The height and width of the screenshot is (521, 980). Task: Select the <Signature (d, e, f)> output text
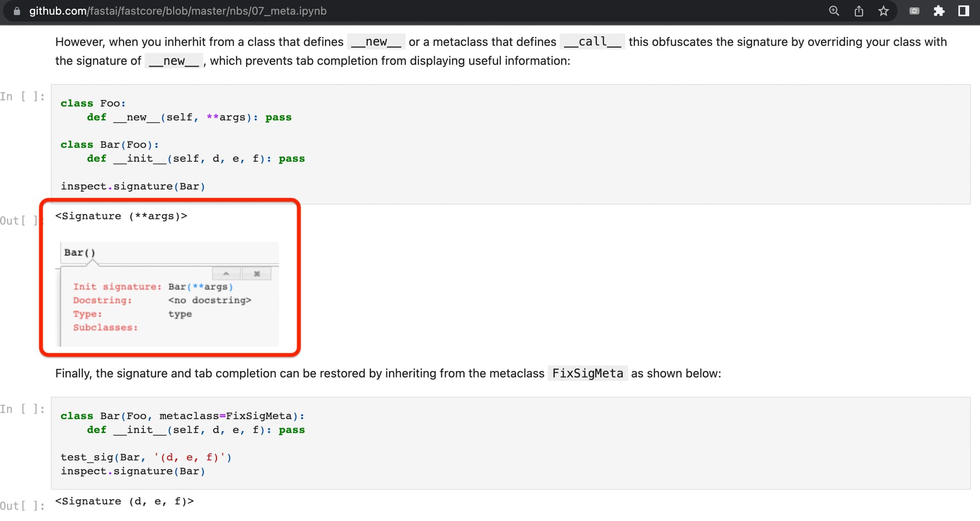[x=124, y=501]
